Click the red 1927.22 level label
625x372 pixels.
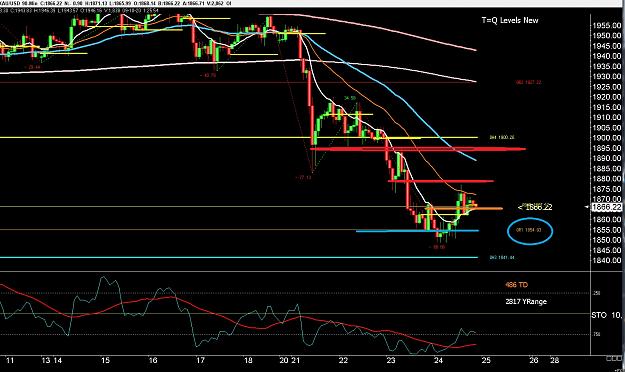pos(529,83)
